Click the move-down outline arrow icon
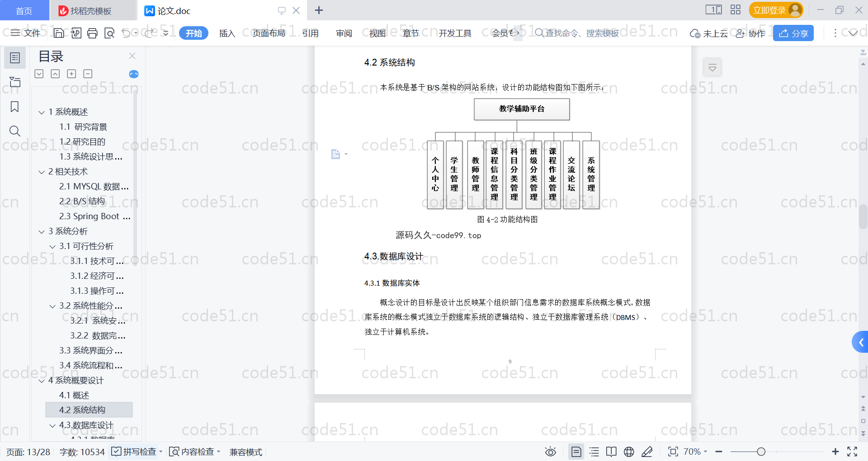Image resolution: width=868 pixels, height=461 pixels. tap(39, 74)
